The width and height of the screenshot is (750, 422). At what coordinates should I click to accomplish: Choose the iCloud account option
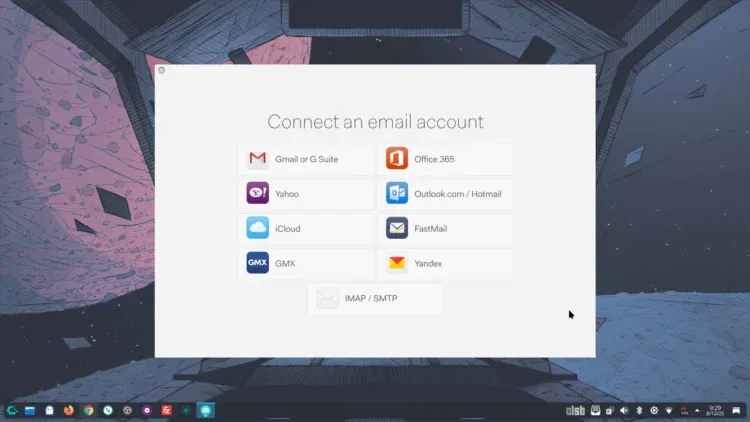point(306,229)
